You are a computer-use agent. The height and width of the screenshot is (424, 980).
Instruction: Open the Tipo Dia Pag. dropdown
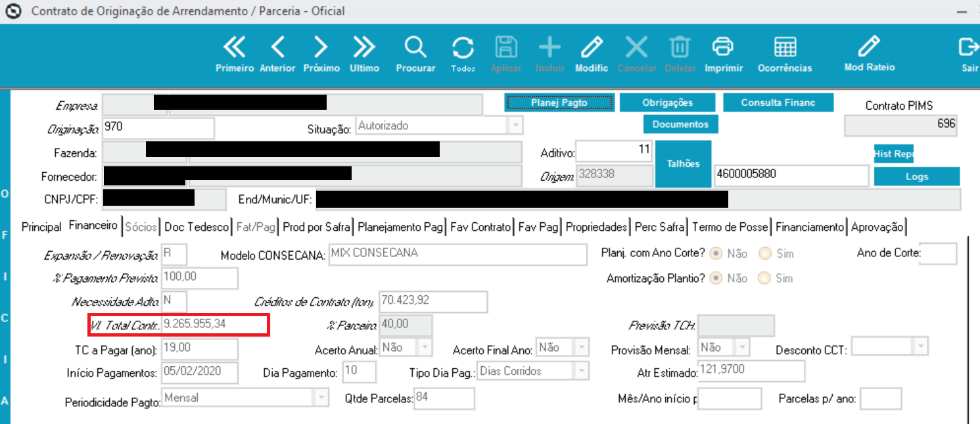pos(580,371)
